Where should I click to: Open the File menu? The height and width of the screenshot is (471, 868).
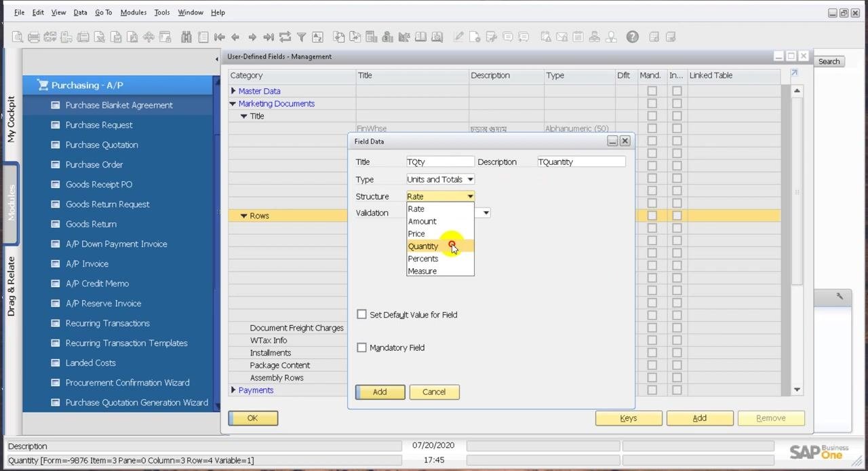coord(19,12)
